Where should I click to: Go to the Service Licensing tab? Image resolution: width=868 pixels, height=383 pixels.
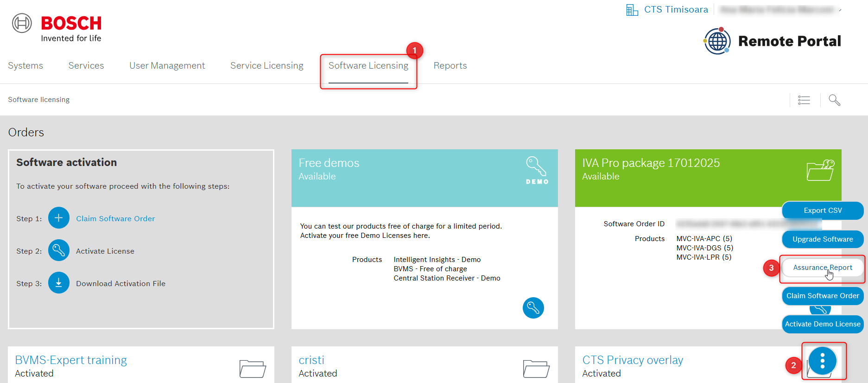click(x=267, y=66)
